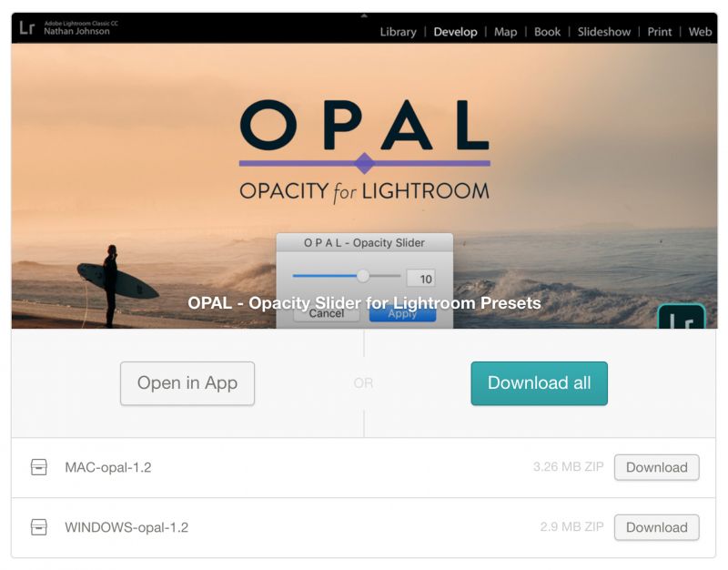Viewport: 728px width, 570px height.
Task: Switch to the Library module
Action: pos(398,32)
